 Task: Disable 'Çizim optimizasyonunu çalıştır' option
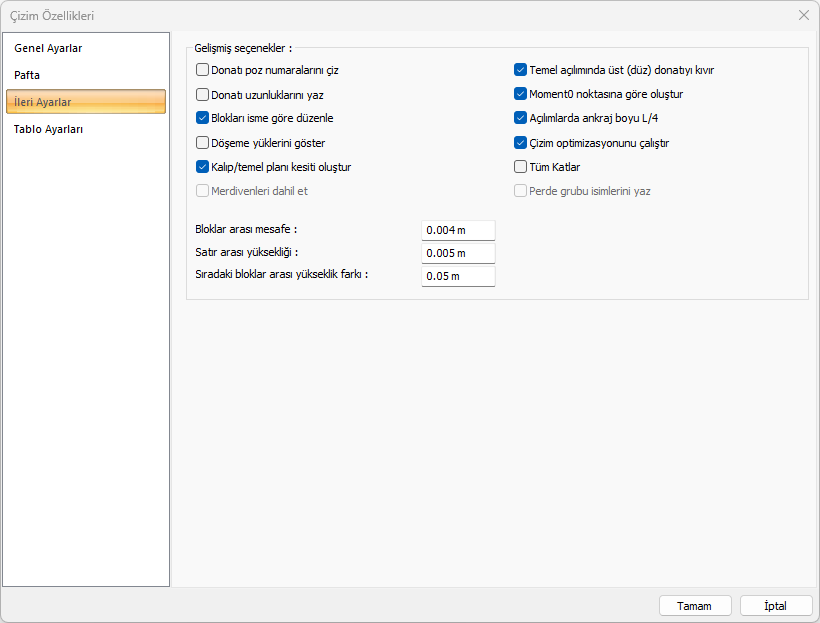(520, 143)
